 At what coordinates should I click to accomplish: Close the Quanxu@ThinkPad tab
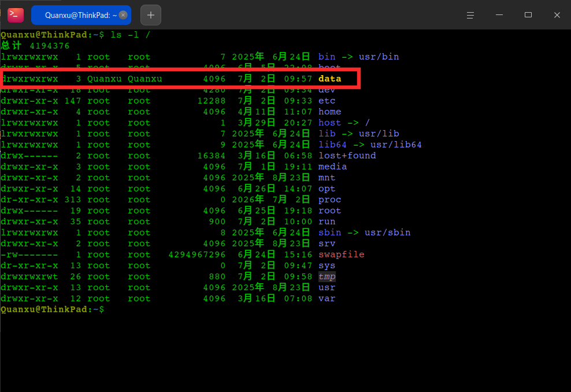123,15
